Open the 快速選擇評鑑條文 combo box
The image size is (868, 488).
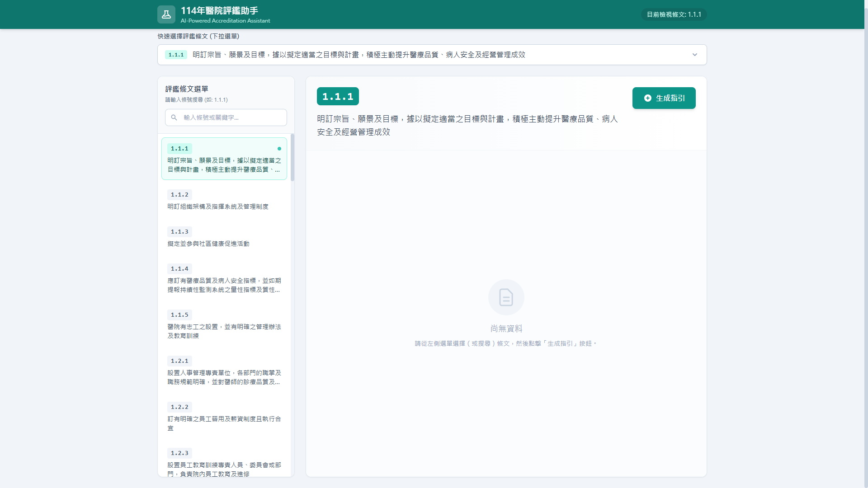407,55
